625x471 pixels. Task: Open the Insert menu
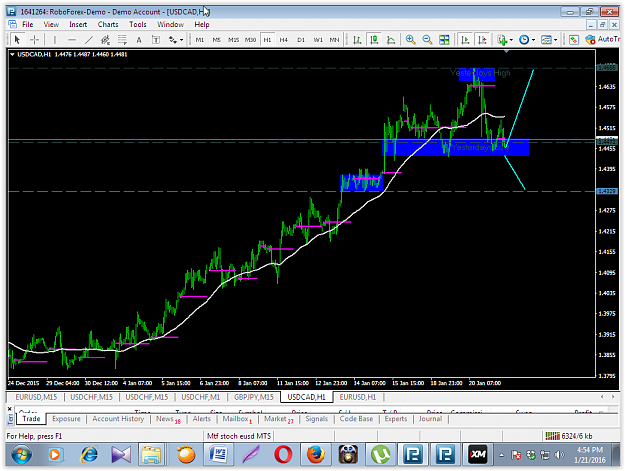(78, 24)
